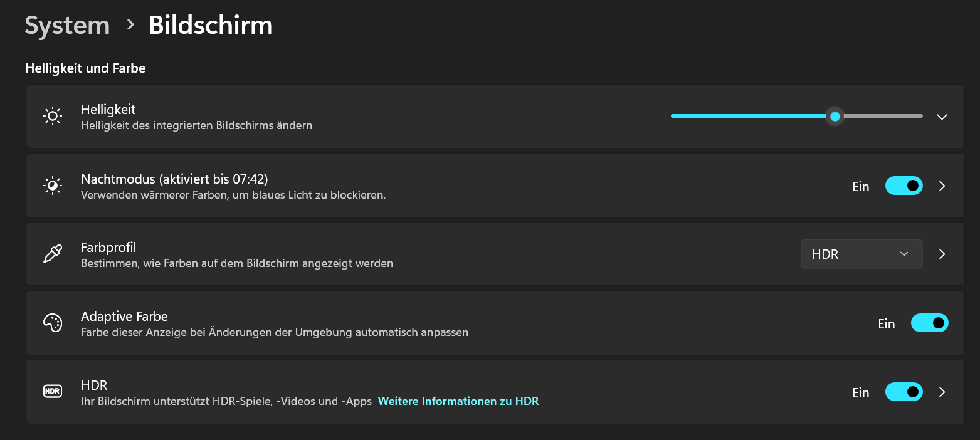Click the Adaptive Farbe row title
This screenshot has width=980, height=440.
tap(124, 317)
